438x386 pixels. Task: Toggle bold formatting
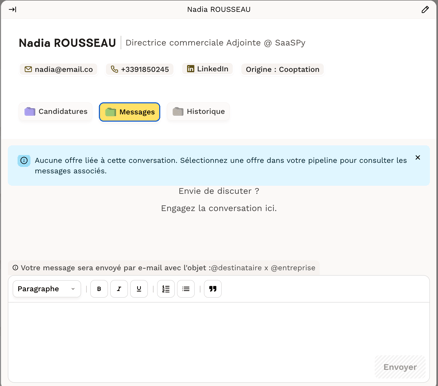click(x=99, y=289)
